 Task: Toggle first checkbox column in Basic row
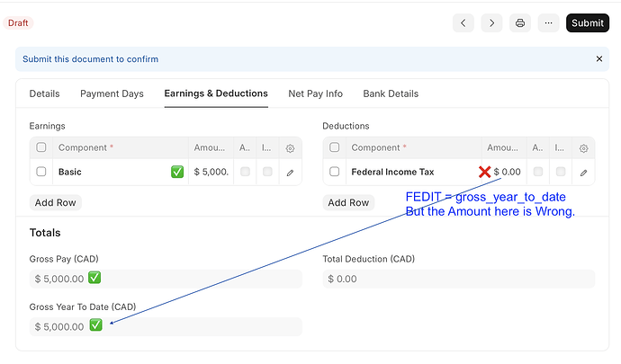[245, 172]
